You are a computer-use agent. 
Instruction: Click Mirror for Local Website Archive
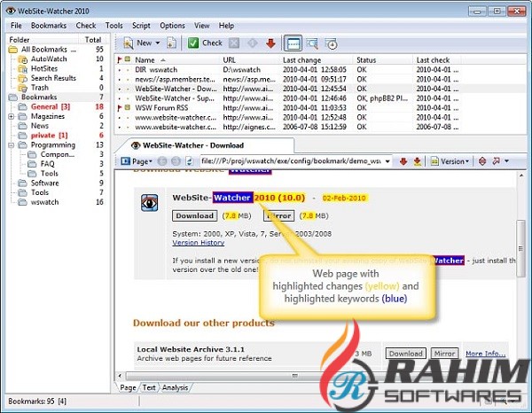pos(444,354)
